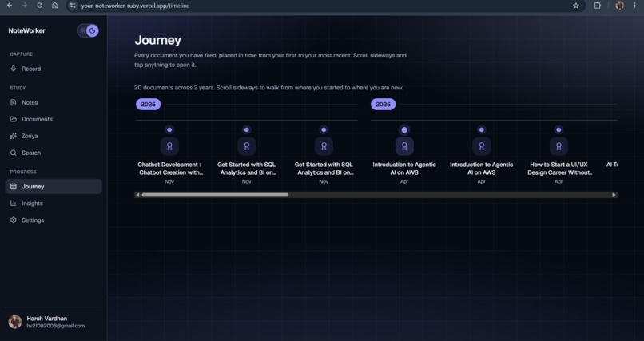The width and height of the screenshot is (644, 341).
Task: Open 'How to Start a UI/UX Design Career' title
Action: (559, 169)
